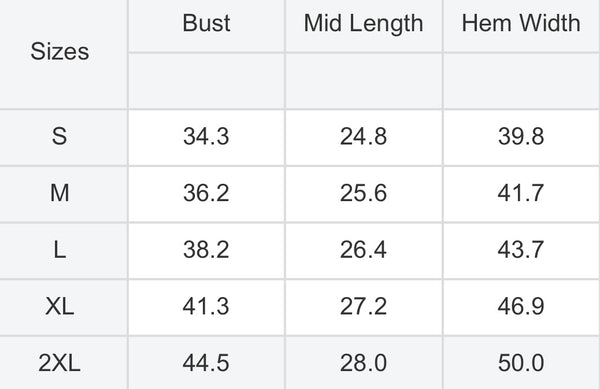This screenshot has height=389, width=600.
Task: Click bust value 36.2
Action: 206,193
